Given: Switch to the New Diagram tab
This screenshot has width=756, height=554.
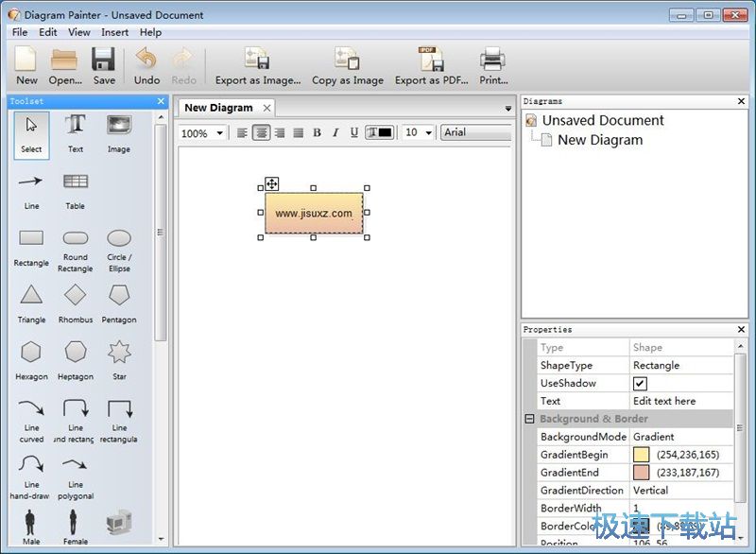Looking at the screenshot, I should point(218,108).
